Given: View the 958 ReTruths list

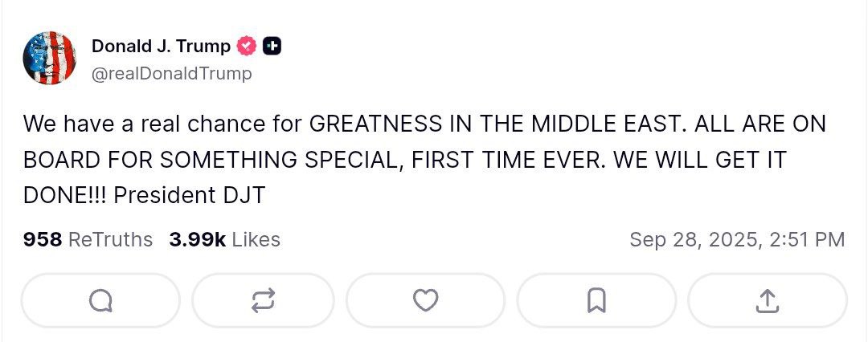Looking at the screenshot, I should [88, 239].
